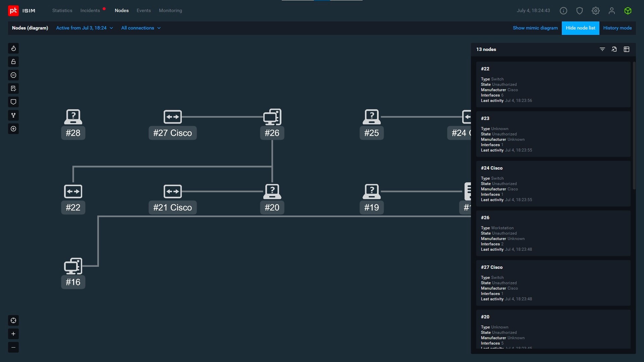Click 'Interfaces 5' in the #20 card
This screenshot has height=362, width=644.
pyautogui.click(x=492, y=343)
